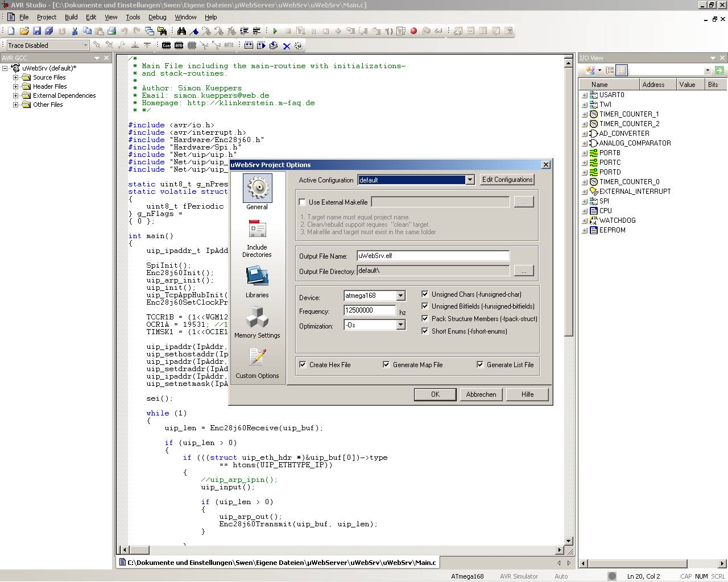Open the Active Configuration dropdown

[x=470, y=180]
